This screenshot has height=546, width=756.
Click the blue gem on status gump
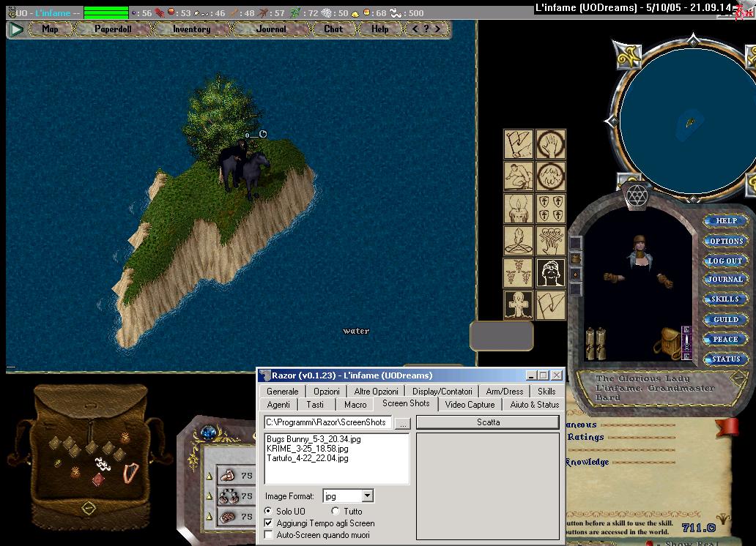tap(208, 433)
